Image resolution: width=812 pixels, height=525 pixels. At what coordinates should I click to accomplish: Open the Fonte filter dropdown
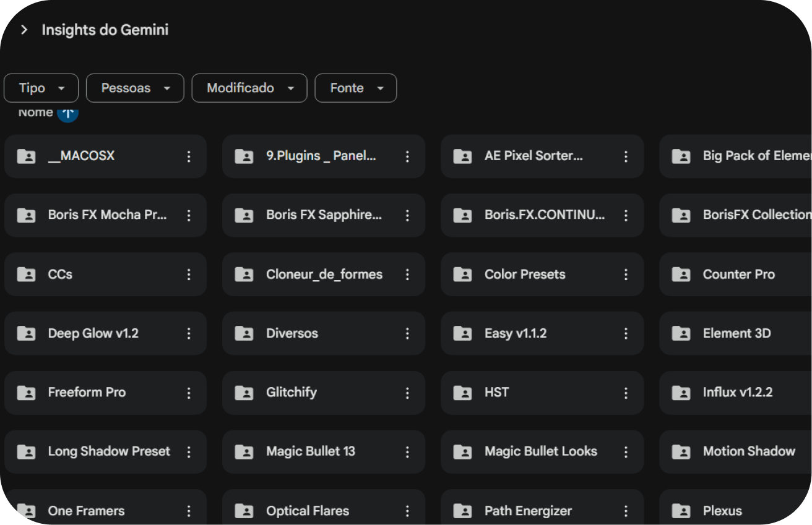[x=355, y=88]
